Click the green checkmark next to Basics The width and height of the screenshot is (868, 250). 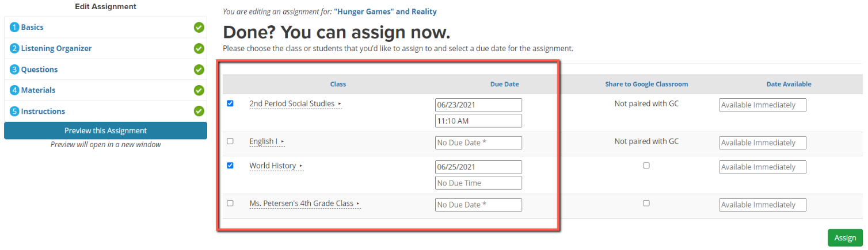(x=199, y=27)
